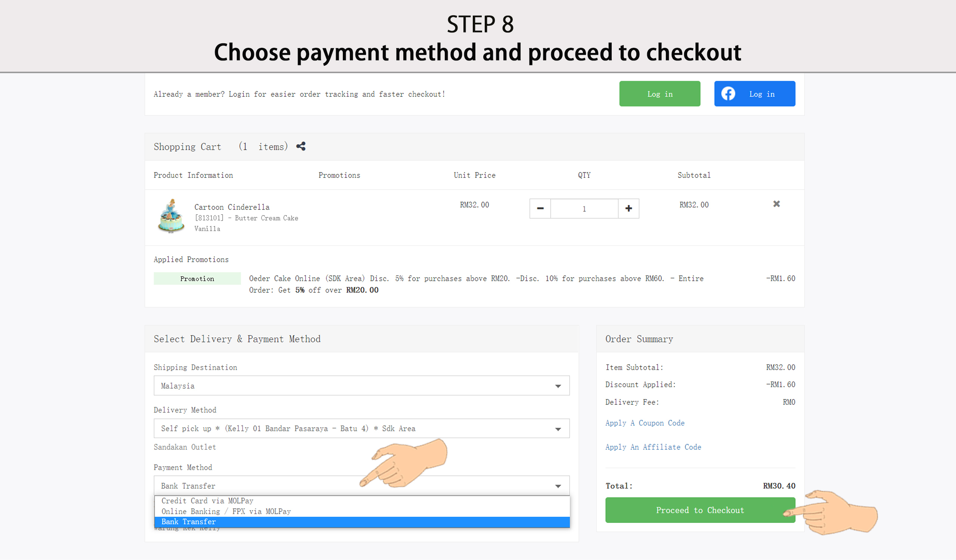Expand the Shipping Destination dropdown
This screenshot has width=956, height=560.
[361, 386]
